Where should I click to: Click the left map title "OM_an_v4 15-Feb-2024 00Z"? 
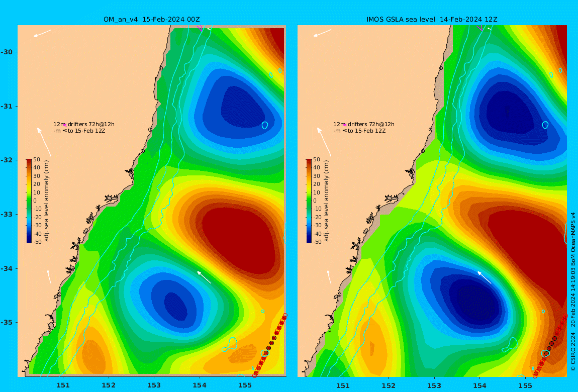coord(151,20)
